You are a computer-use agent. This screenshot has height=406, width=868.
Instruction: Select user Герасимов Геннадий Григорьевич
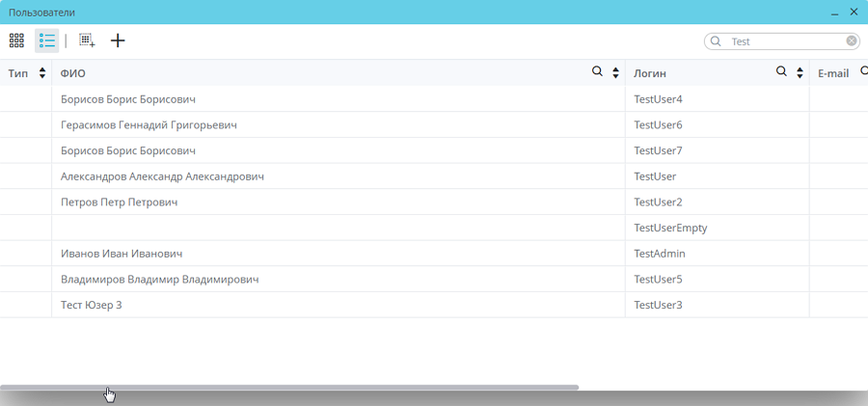(149, 125)
